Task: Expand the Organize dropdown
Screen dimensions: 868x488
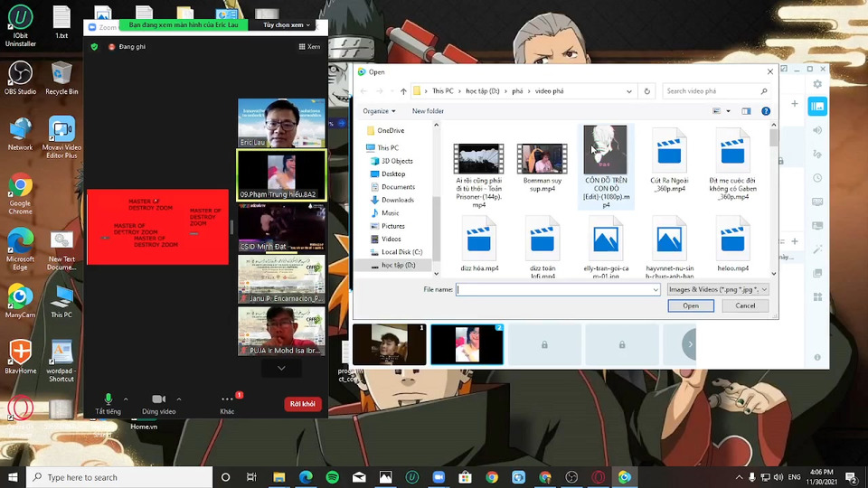Action: (x=379, y=111)
